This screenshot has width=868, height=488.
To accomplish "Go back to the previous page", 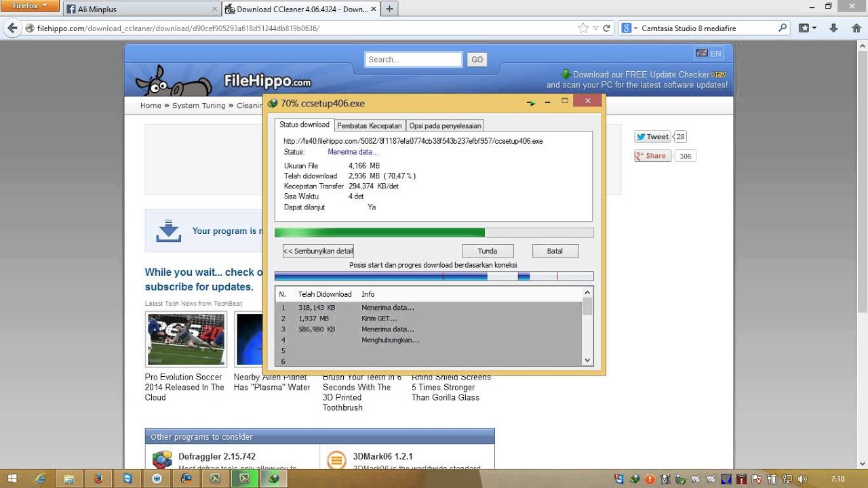I will point(12,28).
